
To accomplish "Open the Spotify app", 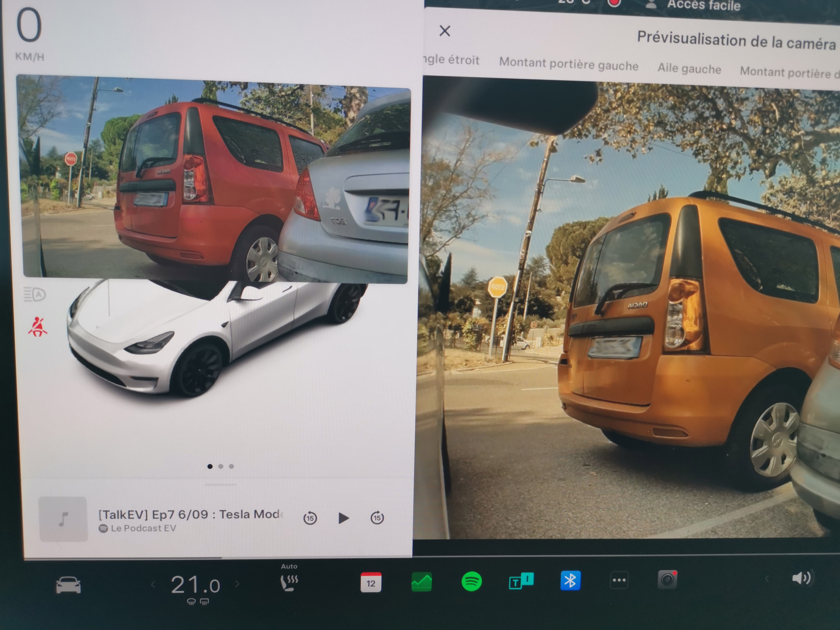I will [x=471, y=581].
